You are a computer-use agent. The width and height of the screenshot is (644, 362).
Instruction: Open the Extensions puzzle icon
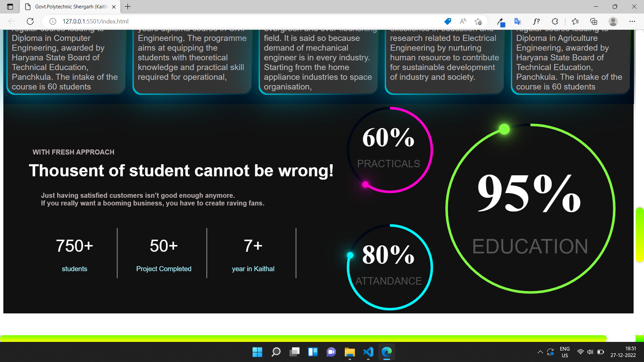coord(555,21)
